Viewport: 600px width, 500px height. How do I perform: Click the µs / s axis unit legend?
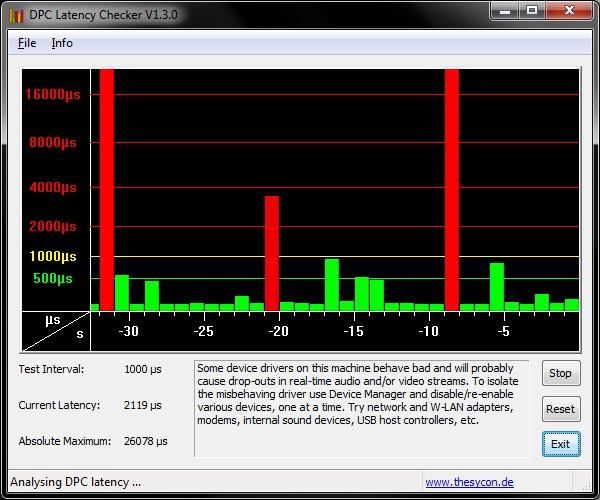[x=56, y=331]
